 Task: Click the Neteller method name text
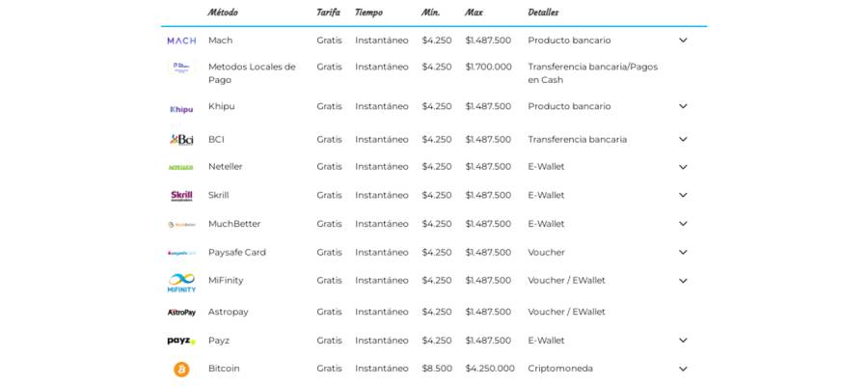pyautogui.click(x=226, y=167)
